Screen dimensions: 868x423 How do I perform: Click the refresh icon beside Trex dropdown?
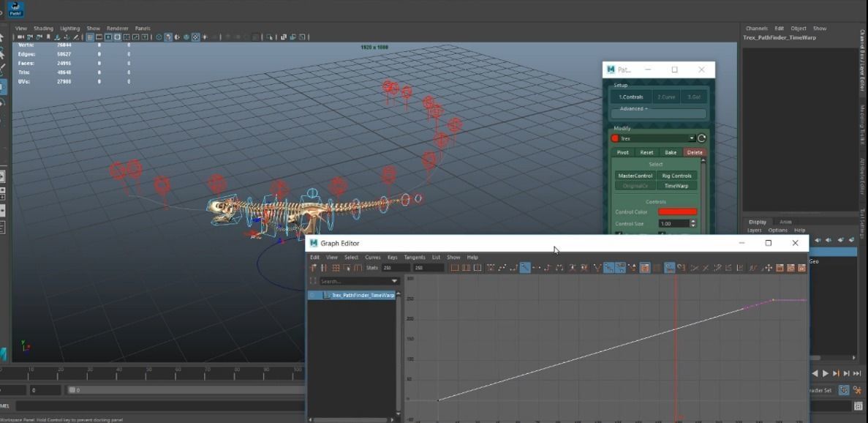pyautogui.click(x=701, y=138)
